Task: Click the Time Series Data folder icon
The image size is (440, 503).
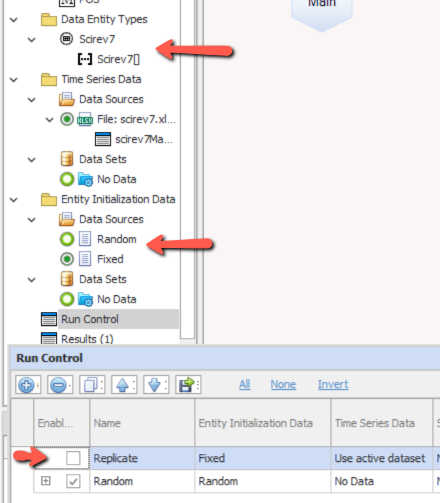Action: point(49,79)
